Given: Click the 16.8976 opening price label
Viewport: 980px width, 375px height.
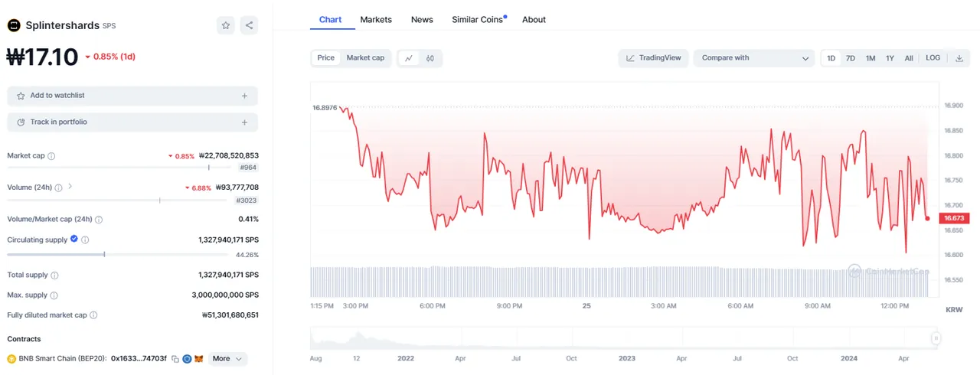Looking at the screenshot, I should click(x=325, y=108).
